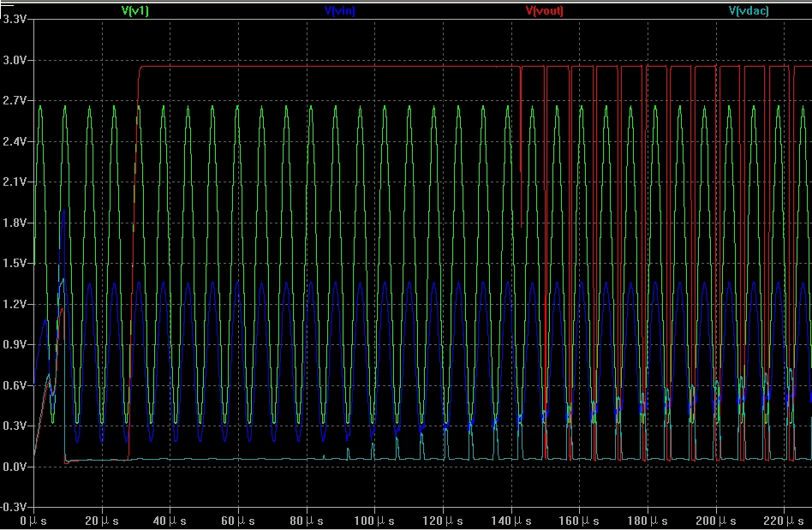Click the 40µs time axis label
The width and height of the screenshot is (812, 530).
point(170,521)
